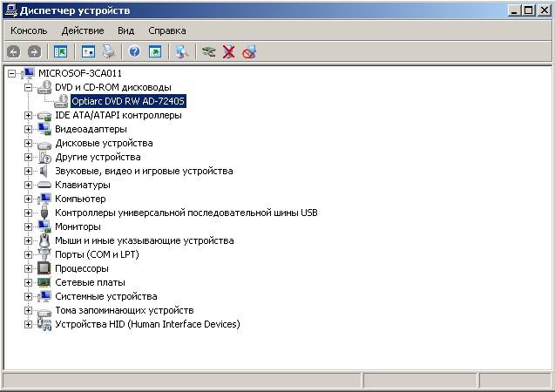Minimize the Диспетчер устройств window

[x=514, y=10]
